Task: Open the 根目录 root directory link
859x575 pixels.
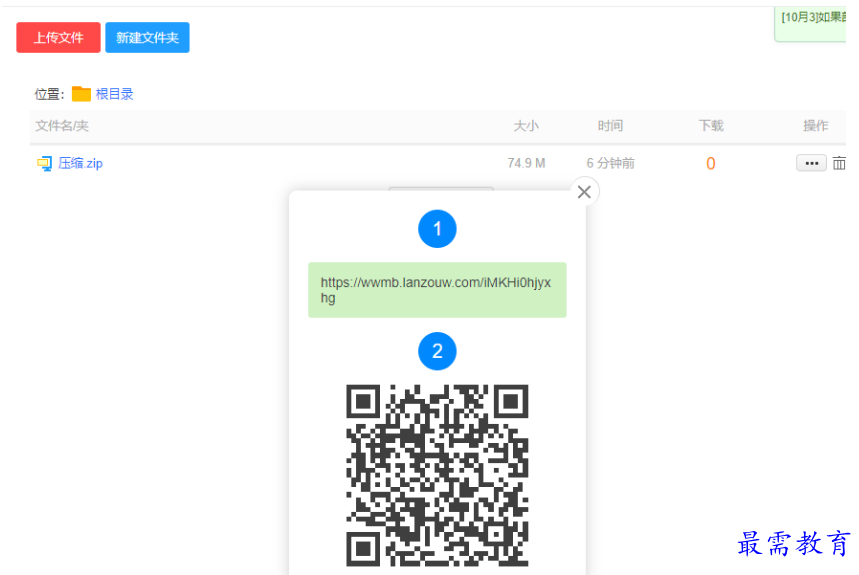Action: click(x=114, y=94)
